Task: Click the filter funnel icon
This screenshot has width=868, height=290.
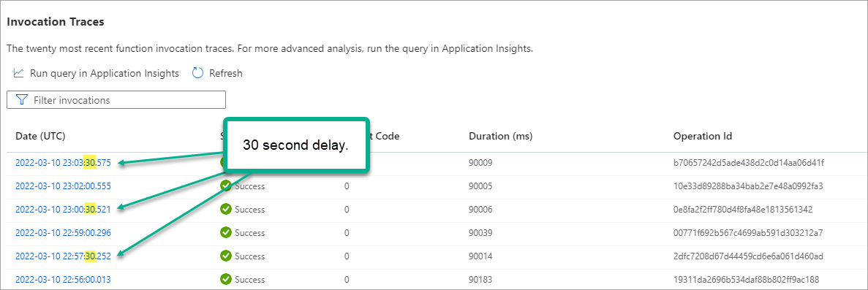Action: coord(22,99)
